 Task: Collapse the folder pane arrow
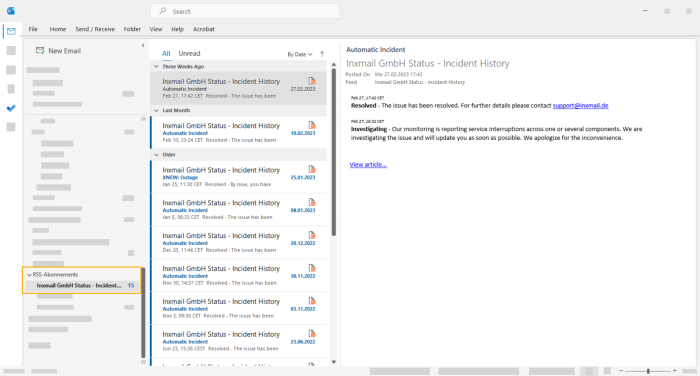coord(143,46)
